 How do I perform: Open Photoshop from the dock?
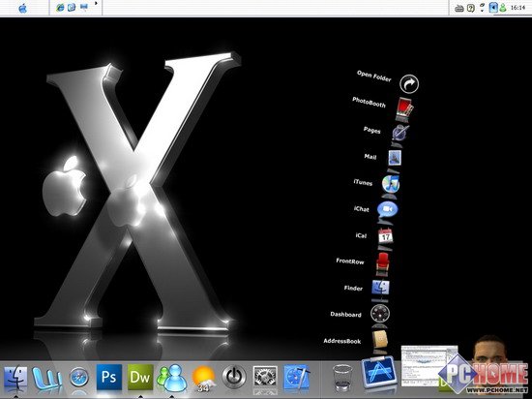[x=109, y=377]
